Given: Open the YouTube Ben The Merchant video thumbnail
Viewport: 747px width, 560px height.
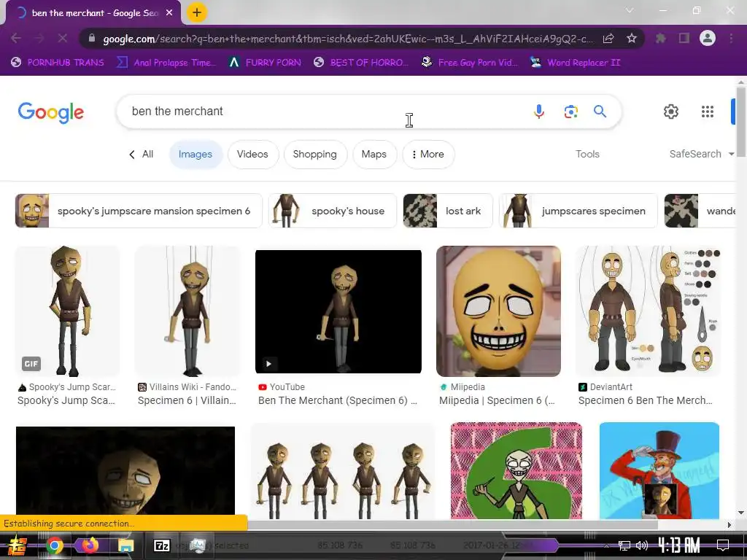Looking at the screenshot, I should click(338, 311).
